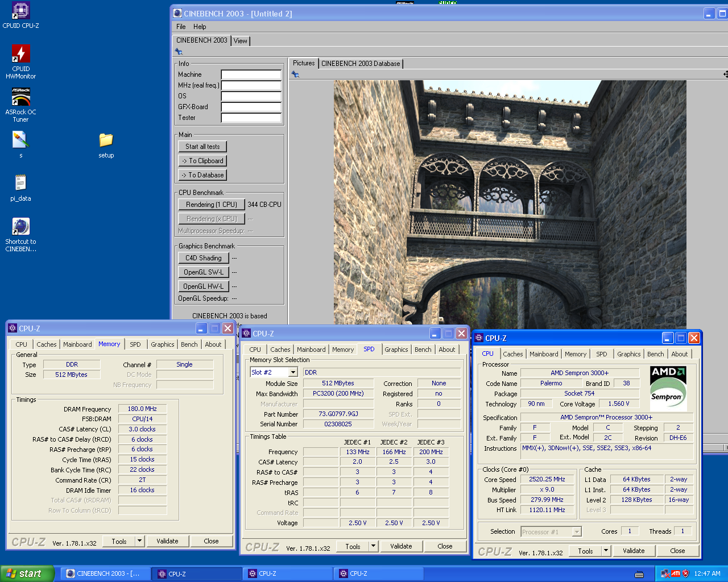728x582 pixels.
Task: Open CPUID HWMonitor desktop shortcut
Action: point(21,61)
